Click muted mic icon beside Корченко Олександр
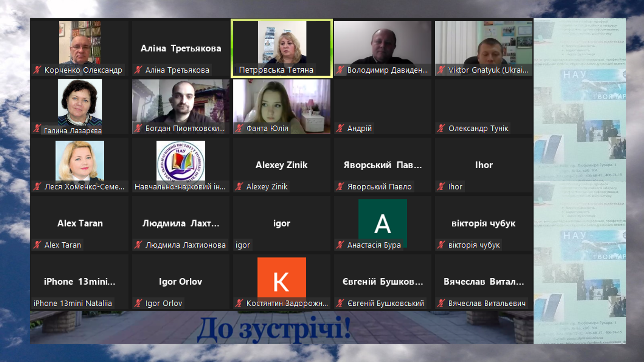The height and width of the screenshot is (362, 644). pos(37,70)
